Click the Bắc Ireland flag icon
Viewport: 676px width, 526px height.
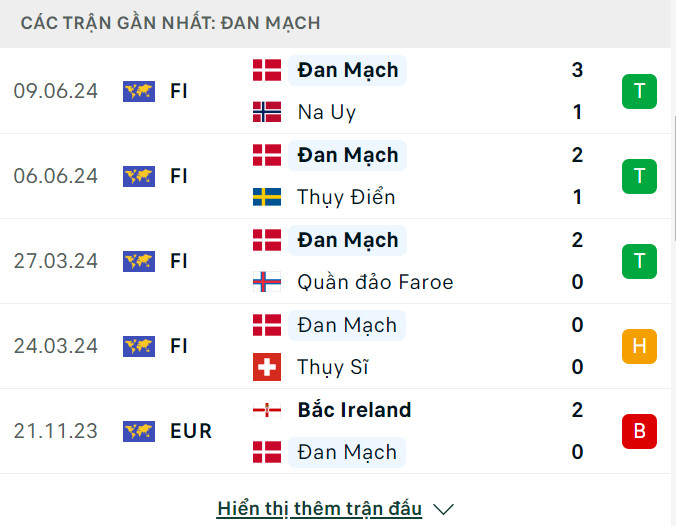tap(267, 410)
